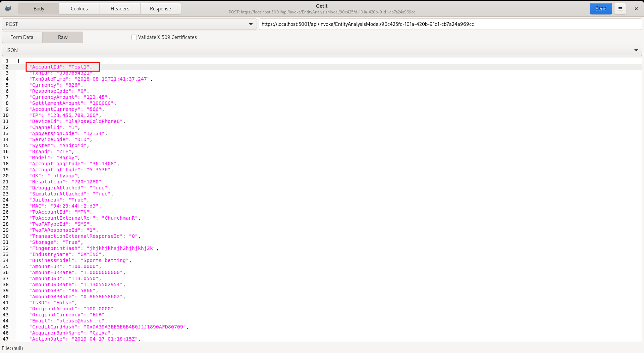
Task: Click the "Jailbreak": "True" line
Action: point(59,200)
